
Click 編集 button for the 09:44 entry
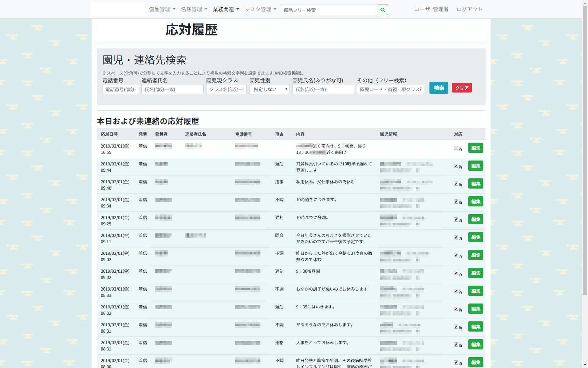(x=476, y=166)
